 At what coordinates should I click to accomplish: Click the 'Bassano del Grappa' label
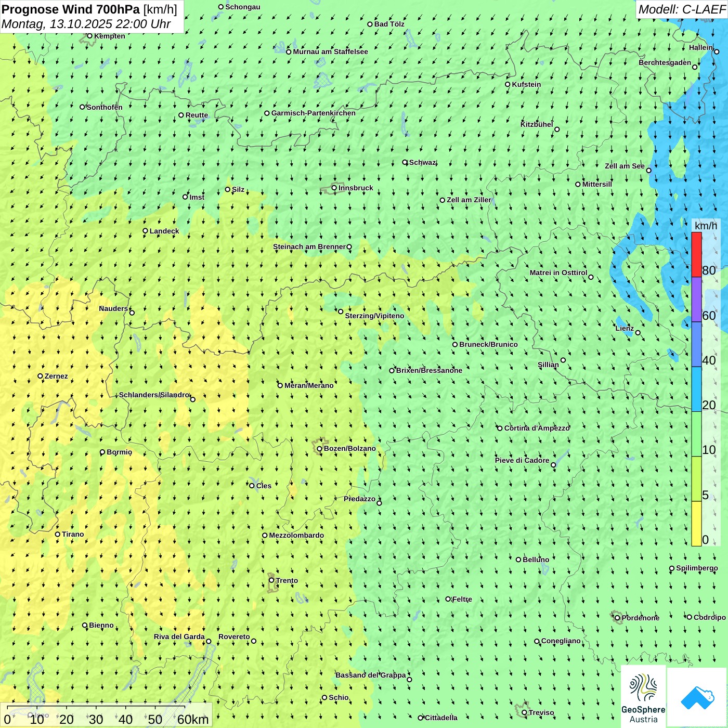tap(371, 675)
